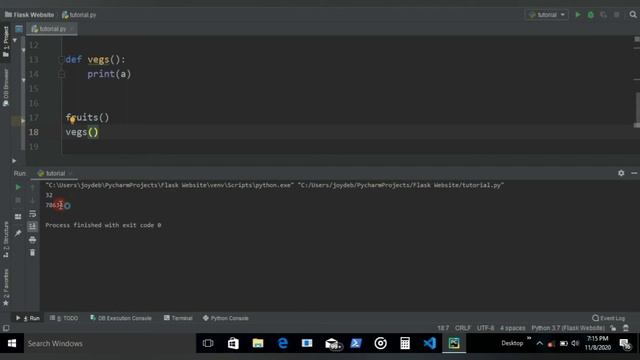Click on the vegs() call on line 18
Image resolution: width=640 pixels, height=360 pixels.
point(82,132)
